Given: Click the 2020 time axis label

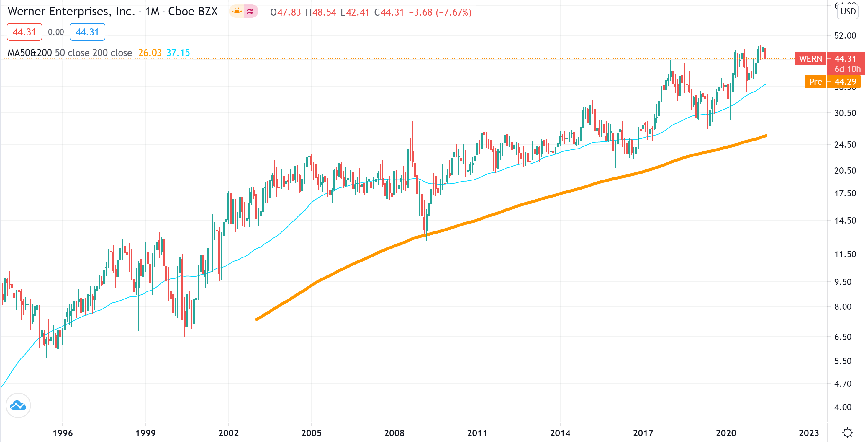Looking at the screenshot, I should click(726, 433).
